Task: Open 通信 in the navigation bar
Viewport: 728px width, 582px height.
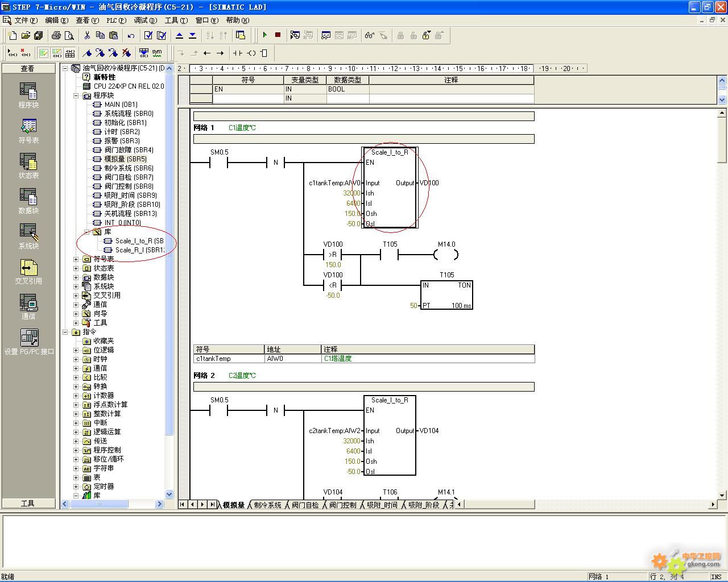Action: [x=28, y=307]
